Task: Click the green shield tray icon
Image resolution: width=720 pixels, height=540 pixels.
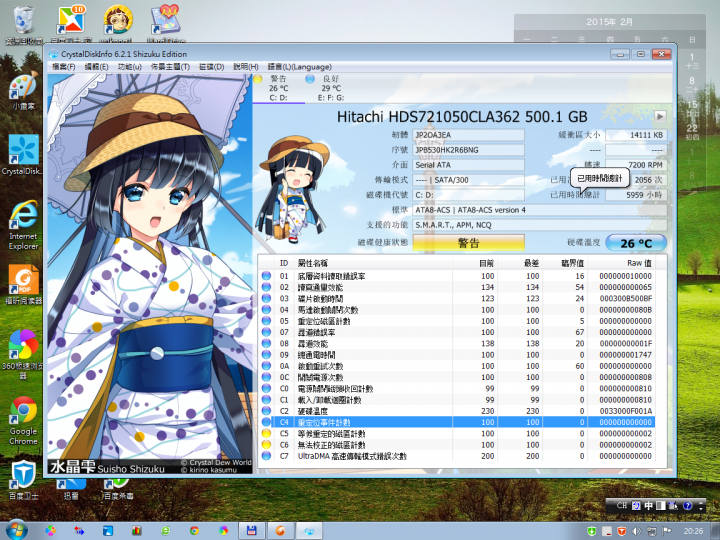Action: coord(591,531)
